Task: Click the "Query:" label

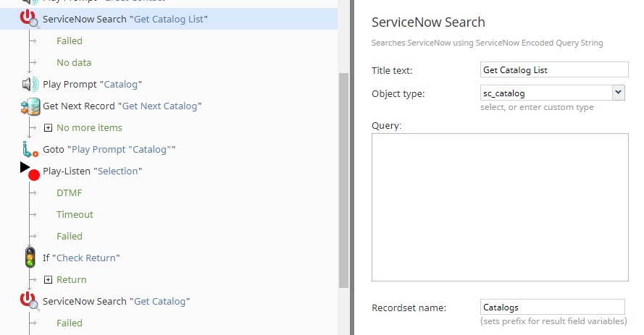Action: pos(387,126)
